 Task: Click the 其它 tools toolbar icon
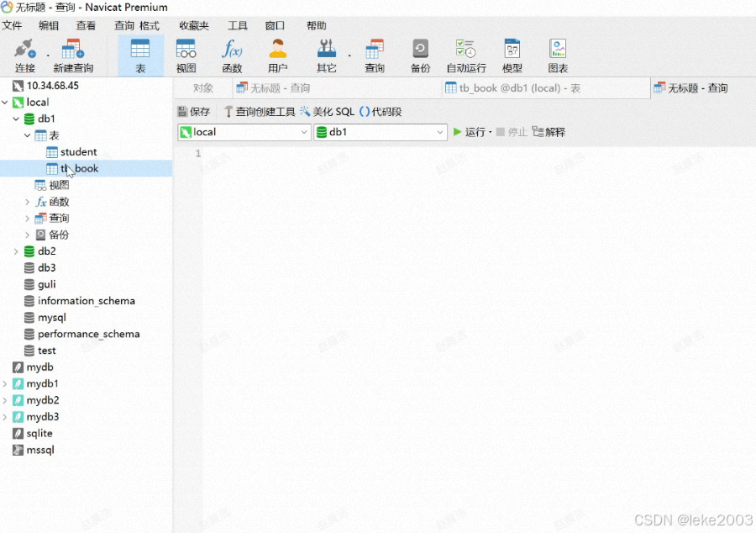327,55
